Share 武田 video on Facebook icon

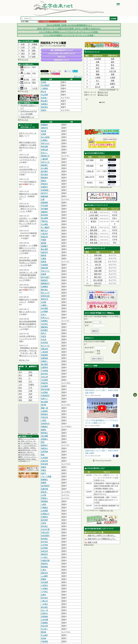pos(114,456)
